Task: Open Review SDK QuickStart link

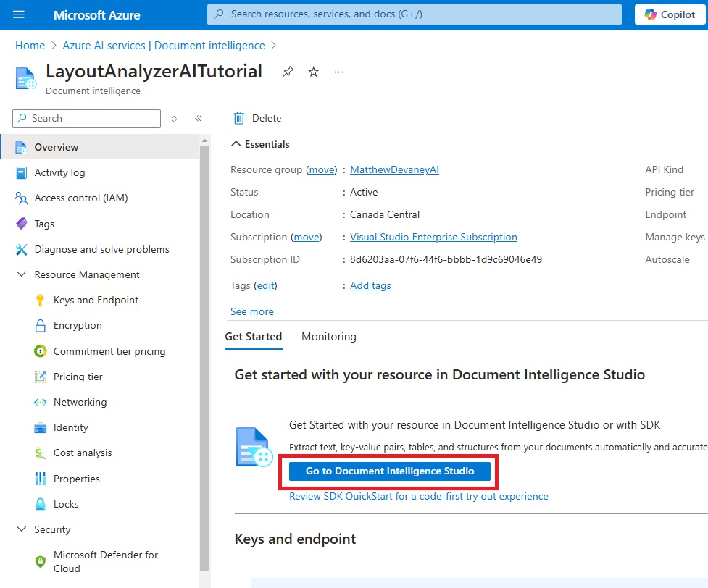Action: coord(419,496)
